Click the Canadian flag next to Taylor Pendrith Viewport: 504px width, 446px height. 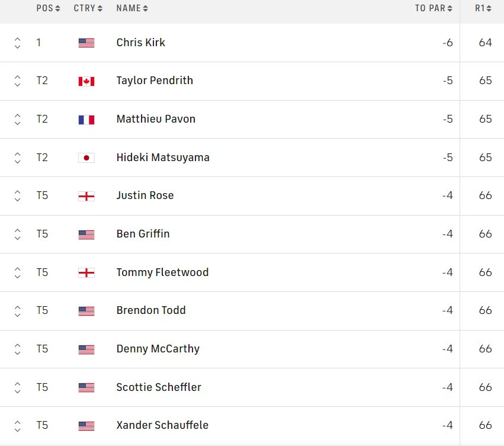[86, 81]
